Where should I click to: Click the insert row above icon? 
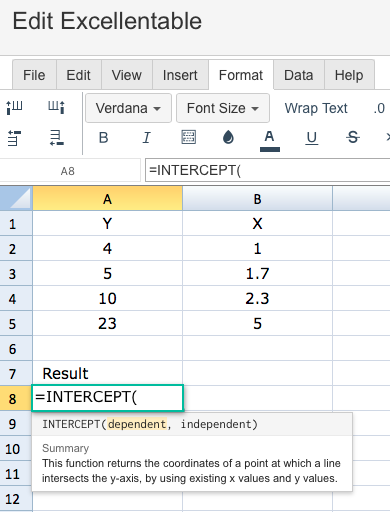click(x=14, y=138)
